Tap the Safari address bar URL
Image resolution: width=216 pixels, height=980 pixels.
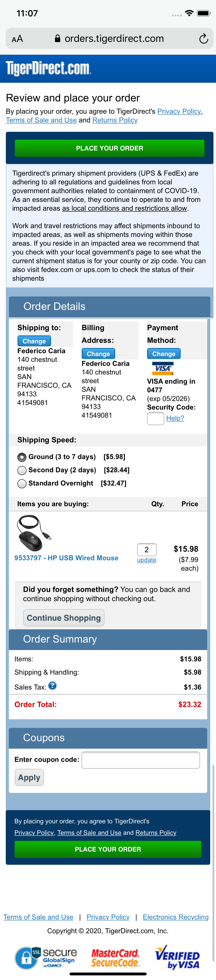point(114,39)
